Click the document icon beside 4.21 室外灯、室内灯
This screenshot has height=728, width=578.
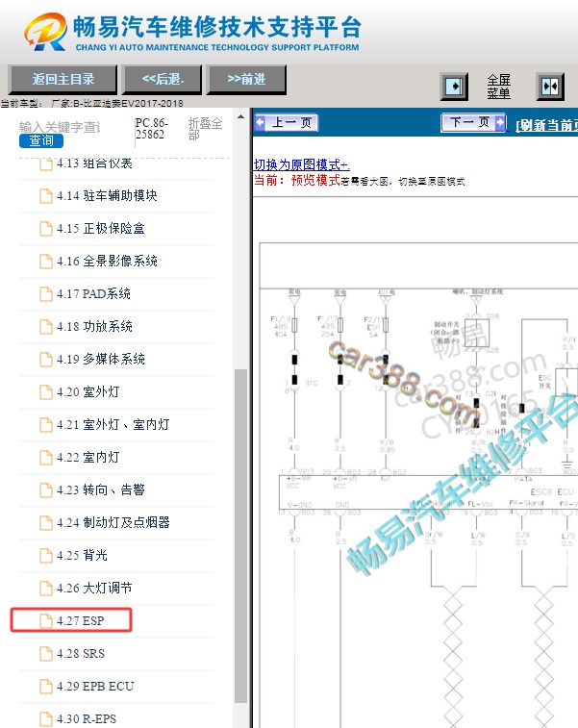[46, 425]
